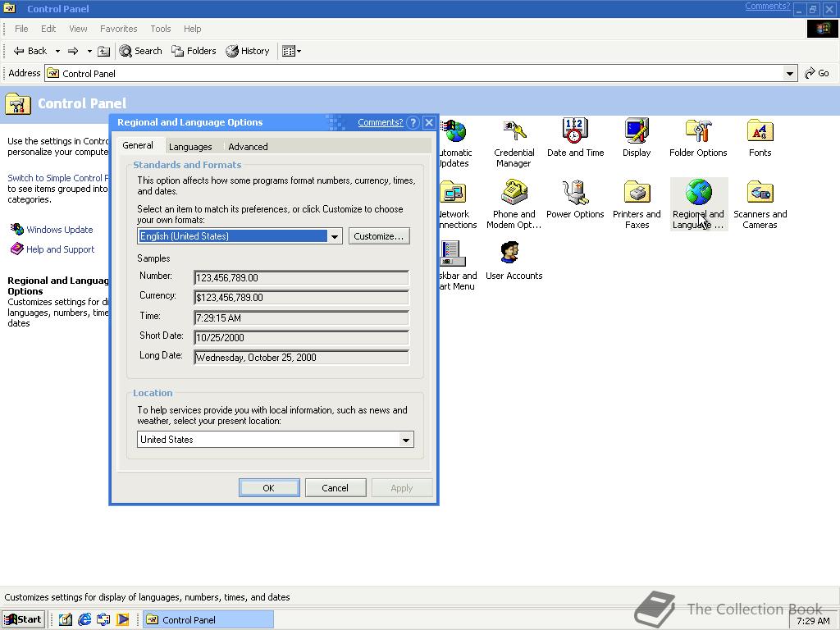Click the Short Date sample field
840x630 pixels.
pos(301,337)
